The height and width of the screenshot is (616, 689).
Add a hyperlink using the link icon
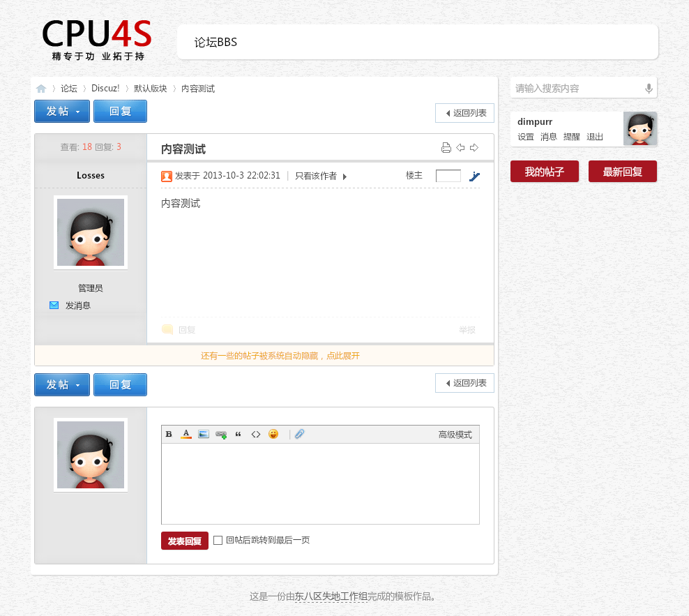point(221,435)
